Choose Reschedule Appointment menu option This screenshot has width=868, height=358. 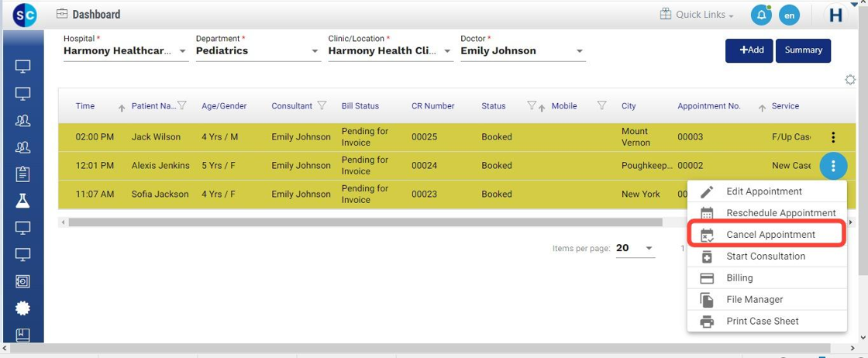780,213
